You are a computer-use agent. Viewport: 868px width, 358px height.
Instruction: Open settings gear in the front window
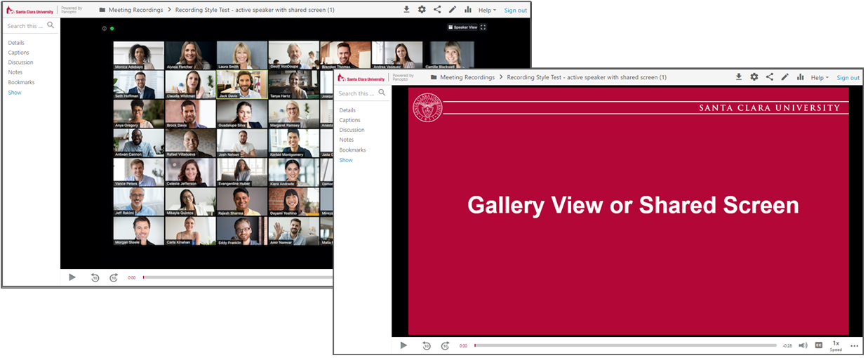[754, 77]
